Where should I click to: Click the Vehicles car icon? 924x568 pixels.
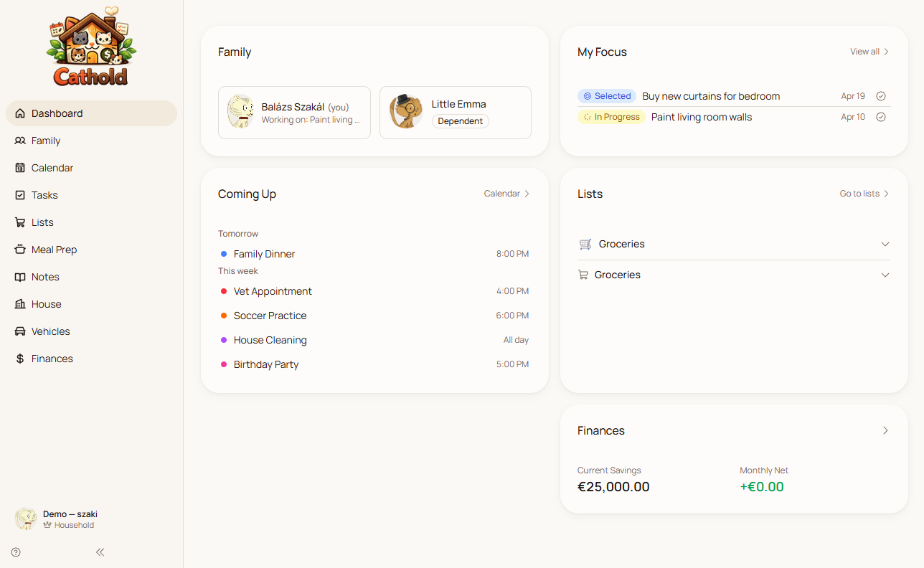tap(20, 331)
